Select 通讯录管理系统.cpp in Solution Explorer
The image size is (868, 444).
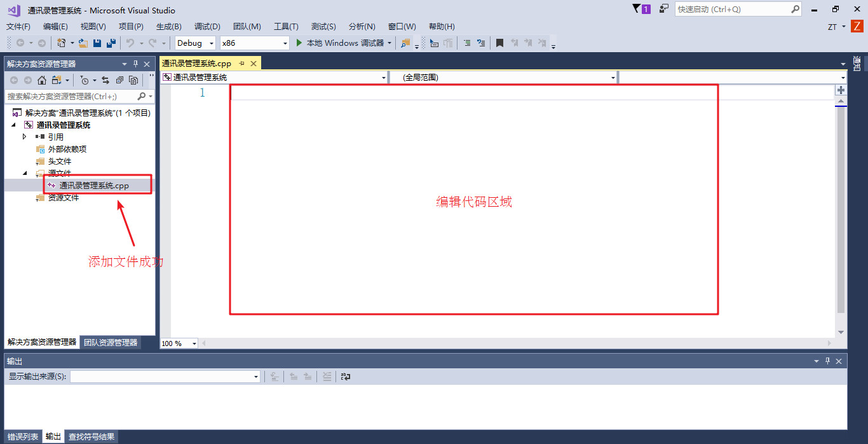(94, 185)
